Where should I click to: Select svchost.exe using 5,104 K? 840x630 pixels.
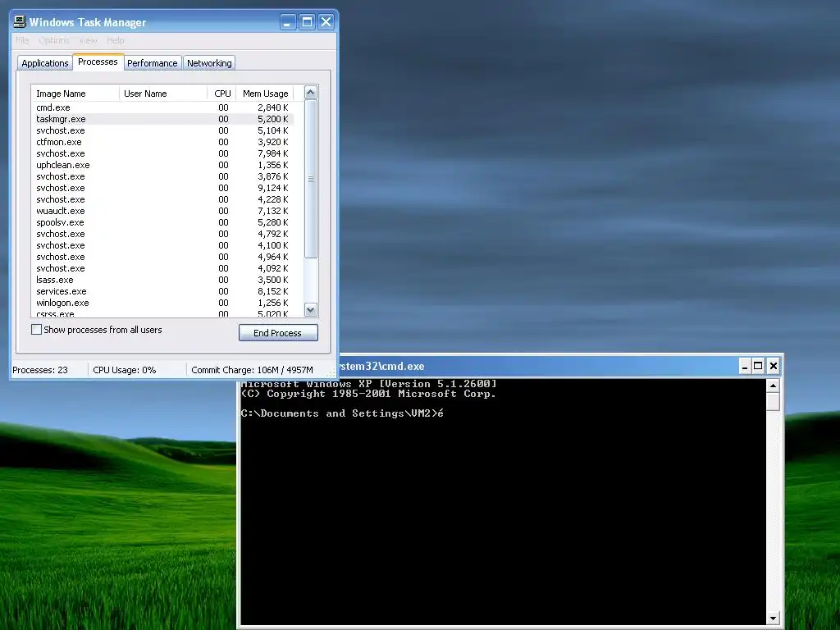pos(163,130)
